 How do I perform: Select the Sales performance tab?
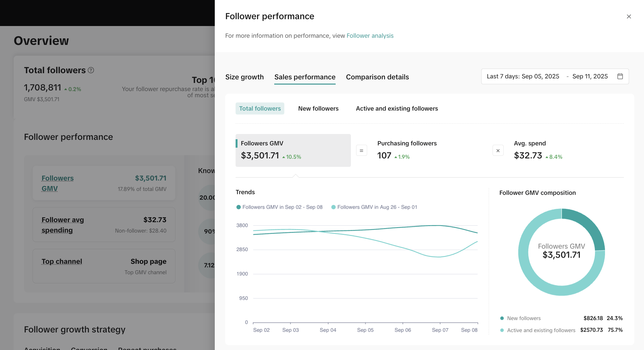point(304,77)
